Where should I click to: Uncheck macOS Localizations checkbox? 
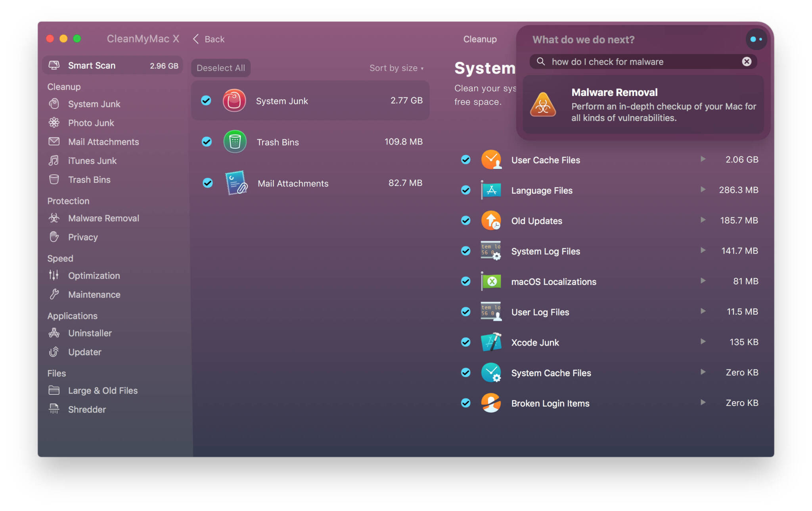466,282
